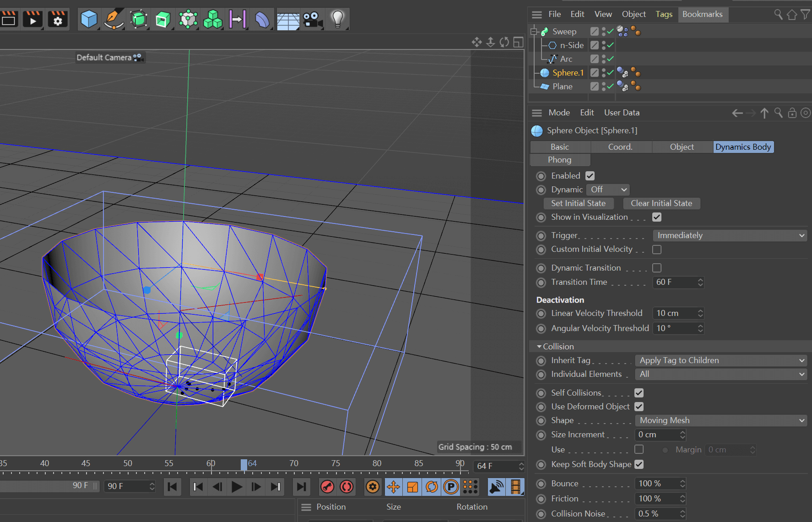Click the Record Active Objects button
The width and height of the screenshot is (812, 522).
click(327, 487)
